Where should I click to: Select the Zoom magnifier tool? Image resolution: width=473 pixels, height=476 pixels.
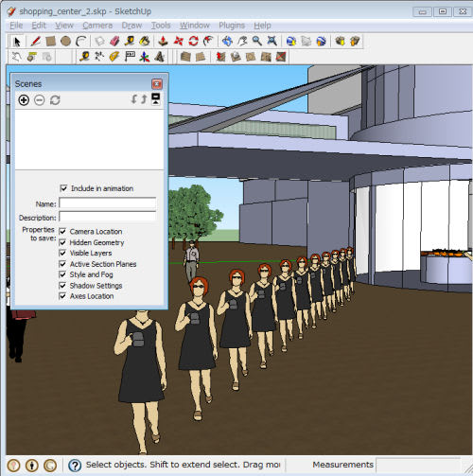coord(257,41)
